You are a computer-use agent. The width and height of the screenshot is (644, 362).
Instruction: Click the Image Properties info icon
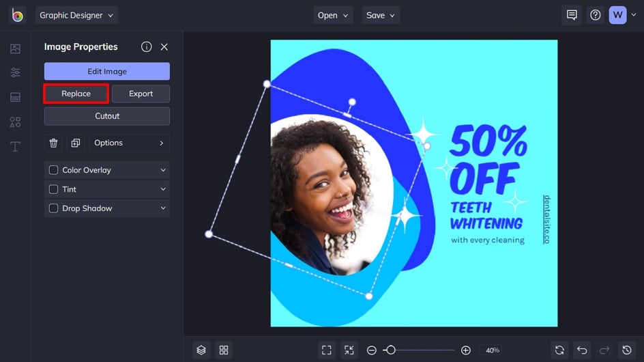coord(146,47)
